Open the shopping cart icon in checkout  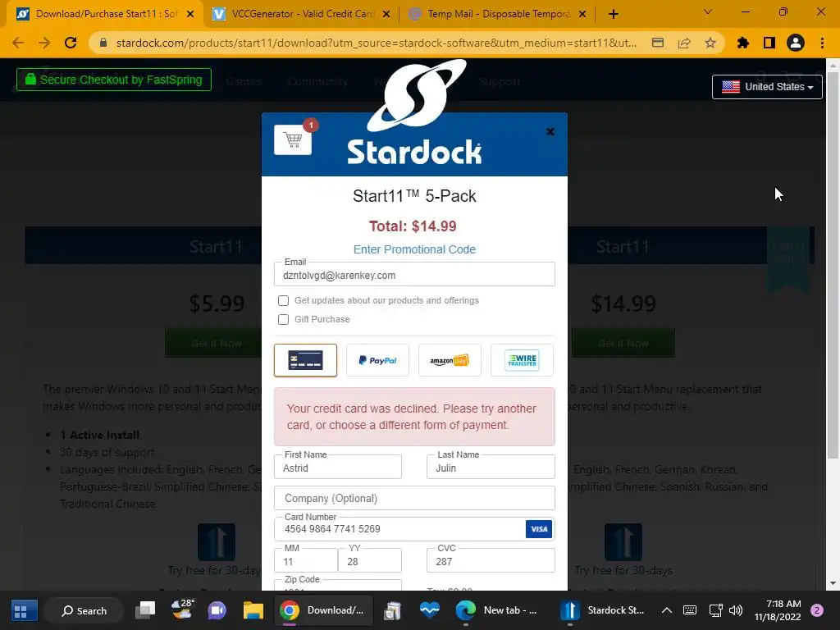(x=293, y=139)
